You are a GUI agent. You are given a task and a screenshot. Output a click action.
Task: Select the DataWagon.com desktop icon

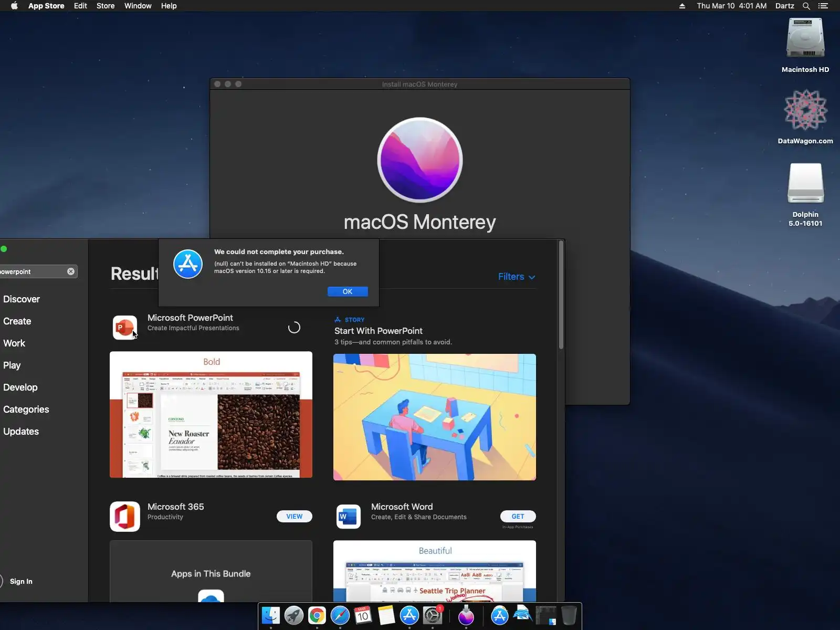[x=805, y=117]
